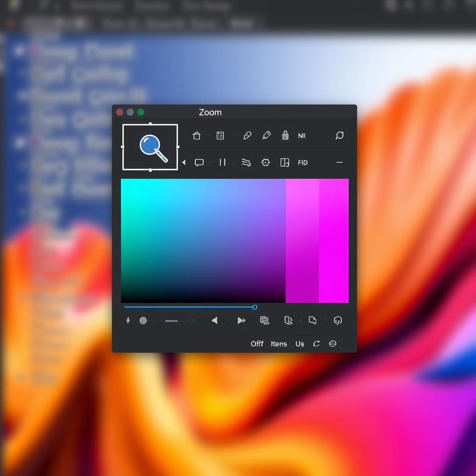The height and width of the screenshot is (476, 476).
Task: Click the refresh arrow icon in the footer
Action: pyautogui.click(x=316, y=344)
